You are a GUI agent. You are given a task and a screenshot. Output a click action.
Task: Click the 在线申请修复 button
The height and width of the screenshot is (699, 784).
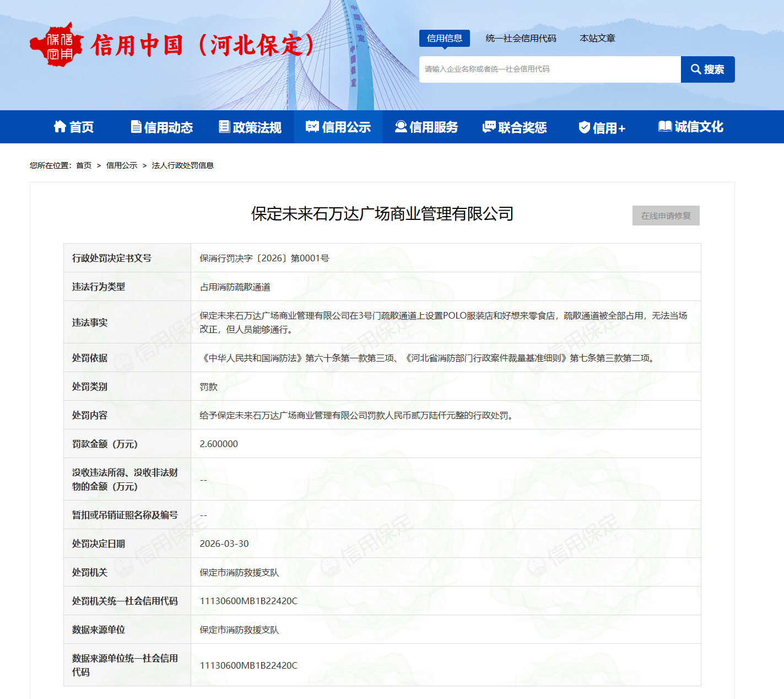[666, 216]
